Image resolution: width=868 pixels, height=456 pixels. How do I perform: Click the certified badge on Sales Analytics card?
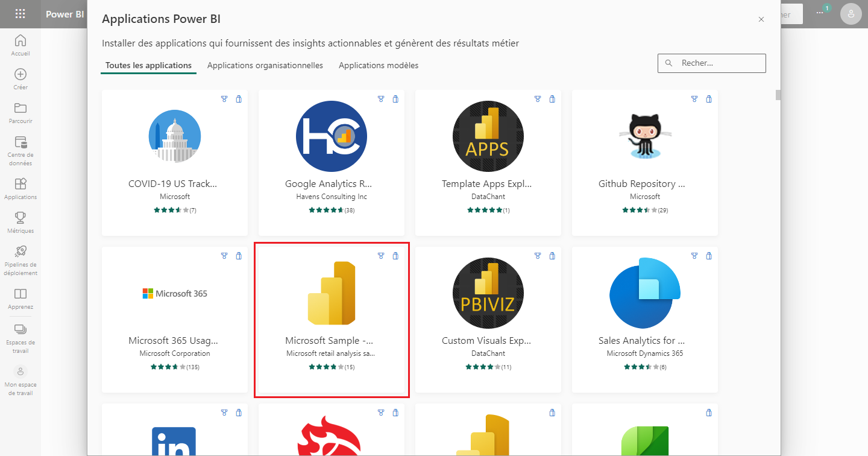(x=694, y=256)
